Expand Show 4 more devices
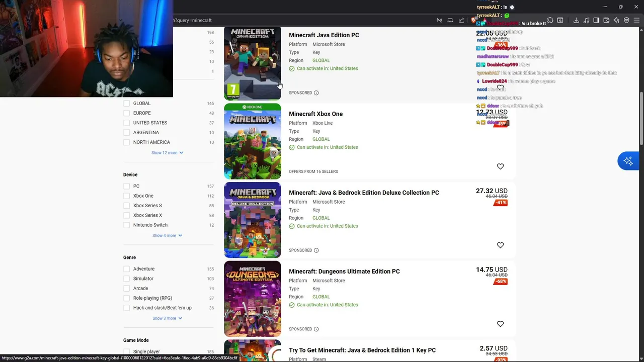 coord(167,235)
